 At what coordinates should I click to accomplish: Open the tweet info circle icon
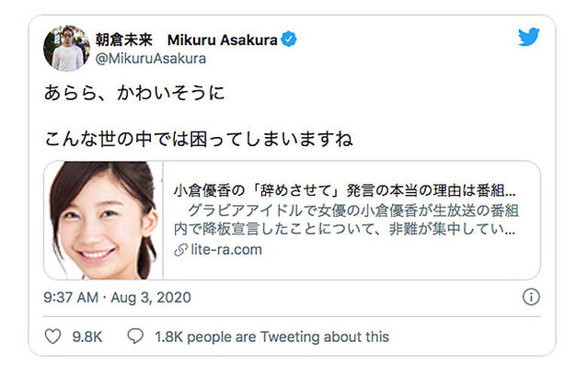tap(530, 297)
